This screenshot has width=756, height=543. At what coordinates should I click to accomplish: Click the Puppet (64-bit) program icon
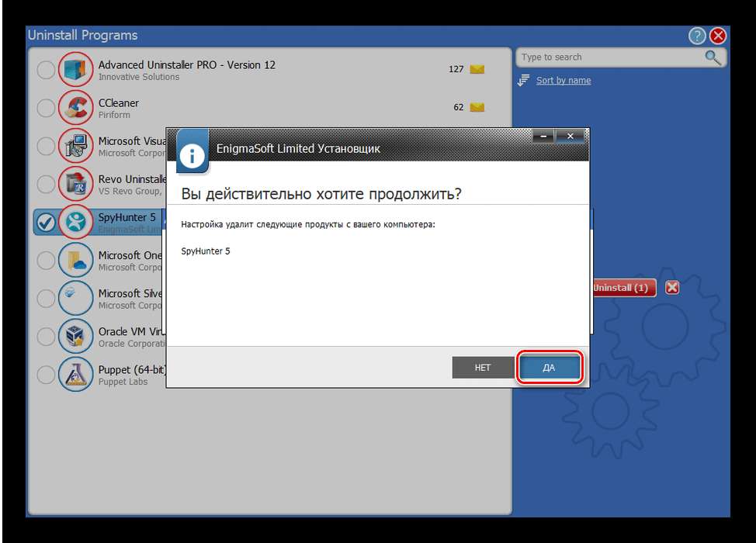click(x=76, y=374)
